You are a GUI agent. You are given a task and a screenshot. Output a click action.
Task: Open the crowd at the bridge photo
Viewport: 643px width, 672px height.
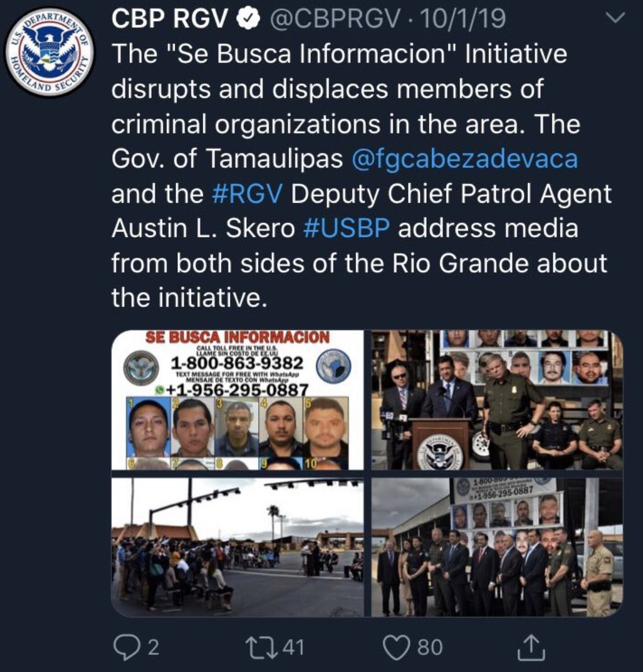(237, 547)
